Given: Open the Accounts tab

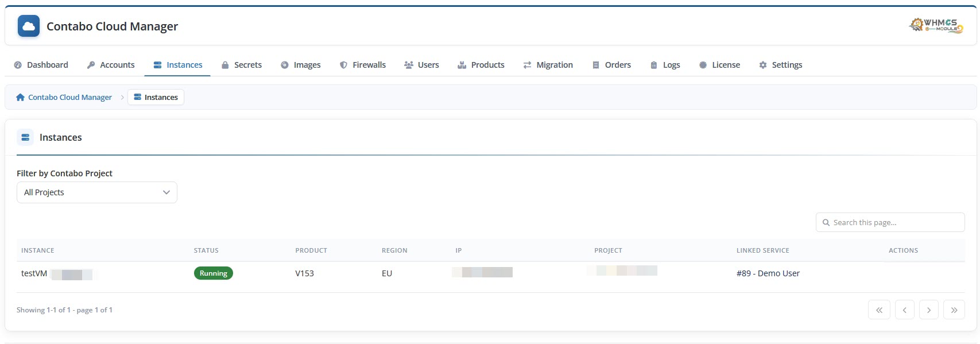Looking at the screenshot, I should [x=111, y=65].
